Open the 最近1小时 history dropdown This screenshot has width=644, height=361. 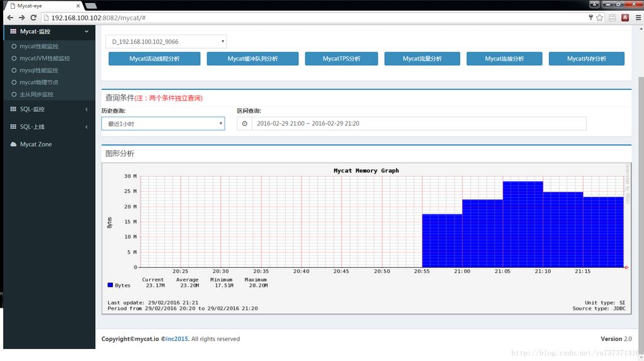[x=163, y=123]
